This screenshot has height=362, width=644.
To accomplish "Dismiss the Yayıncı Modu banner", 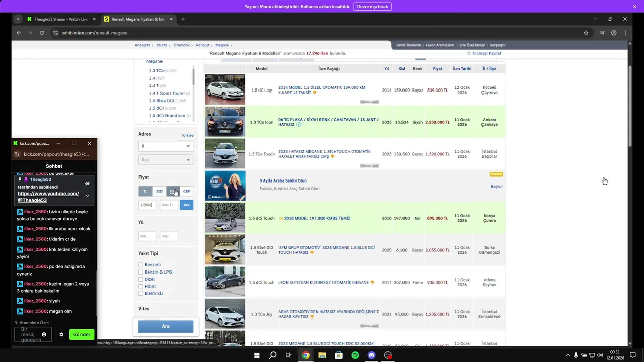I will point(635,7).
